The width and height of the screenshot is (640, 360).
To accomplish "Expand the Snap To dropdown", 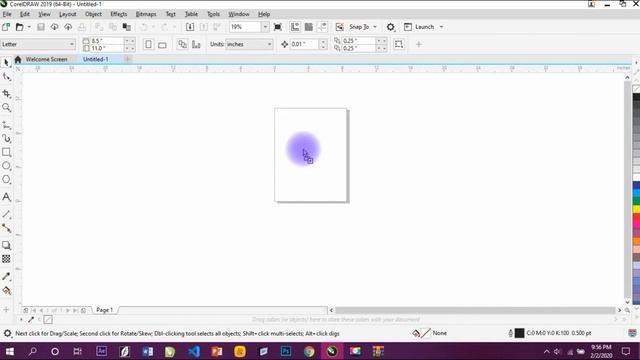I will tap(375, 27).
